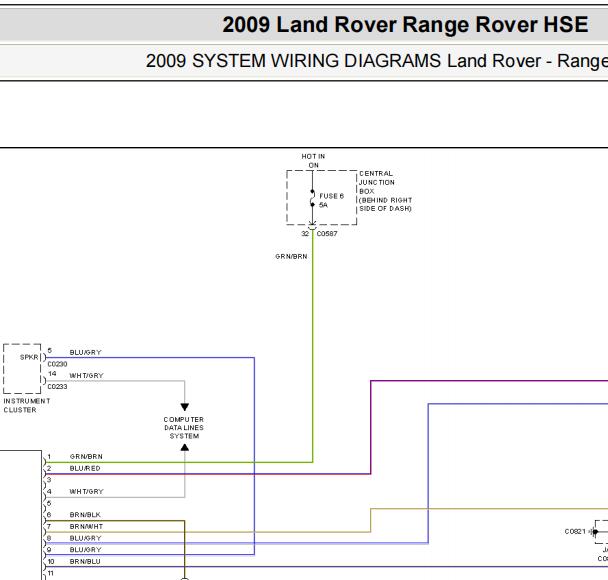The height and width of the screenshot is (580, 608).
Task: Click the up arrow below Computer Data Lines
Action: click(185, 447)
